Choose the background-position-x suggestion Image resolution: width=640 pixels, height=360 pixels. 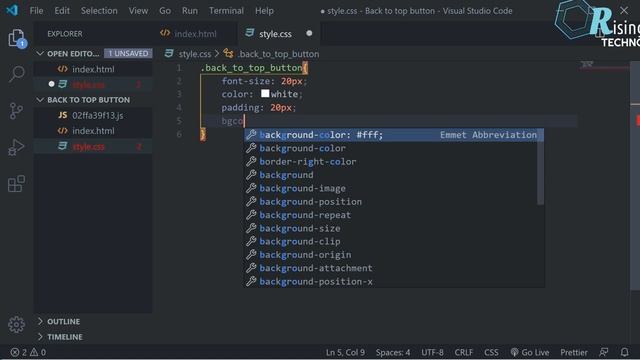click(391, 281)
